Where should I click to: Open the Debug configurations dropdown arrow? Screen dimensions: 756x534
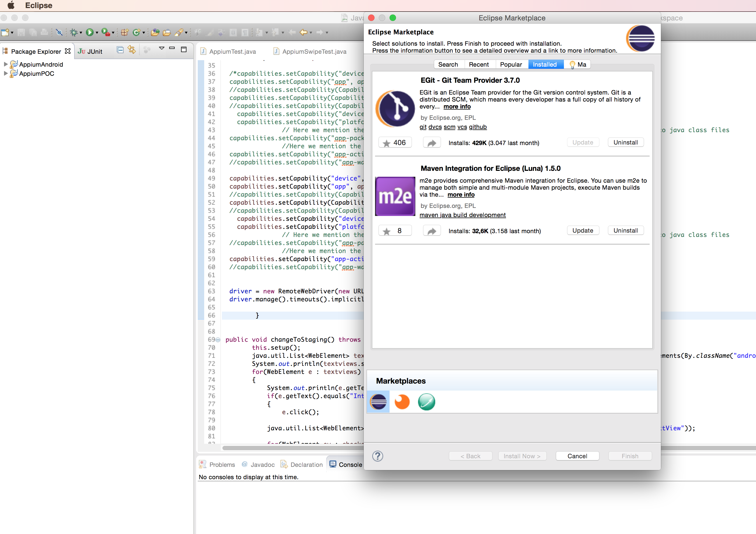click(x=81, y=33)
